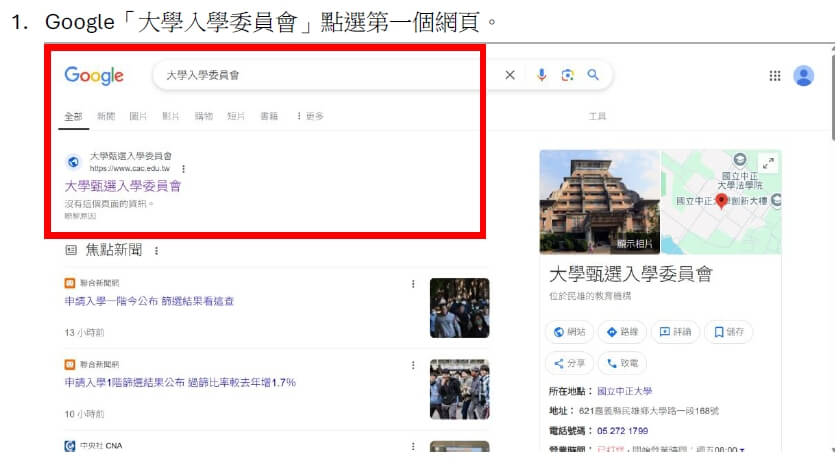Viewport: 840px width, 469px height.
Task: Click the 致電 call button
Action: pyautogui.click(x=622, y=363)
